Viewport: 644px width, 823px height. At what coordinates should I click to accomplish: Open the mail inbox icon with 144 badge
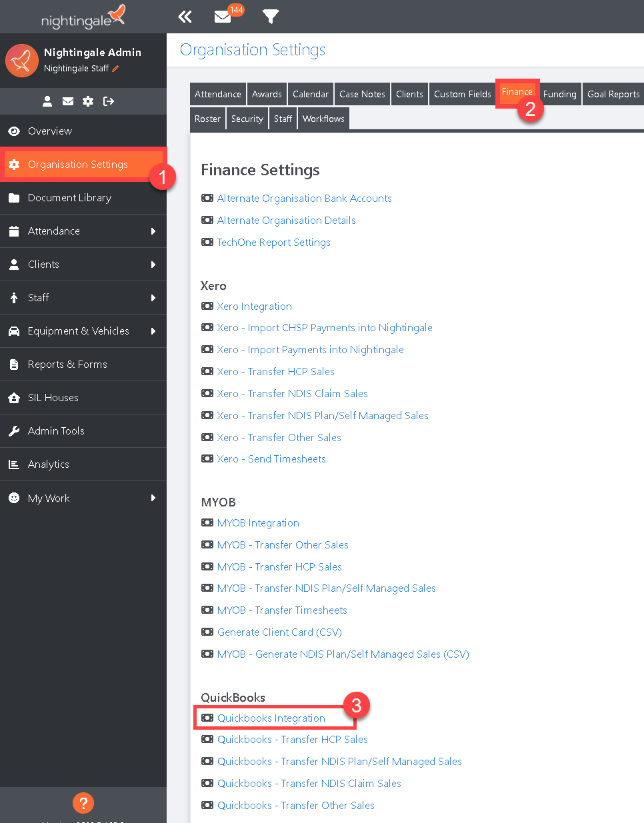click(x=223, y=17)
